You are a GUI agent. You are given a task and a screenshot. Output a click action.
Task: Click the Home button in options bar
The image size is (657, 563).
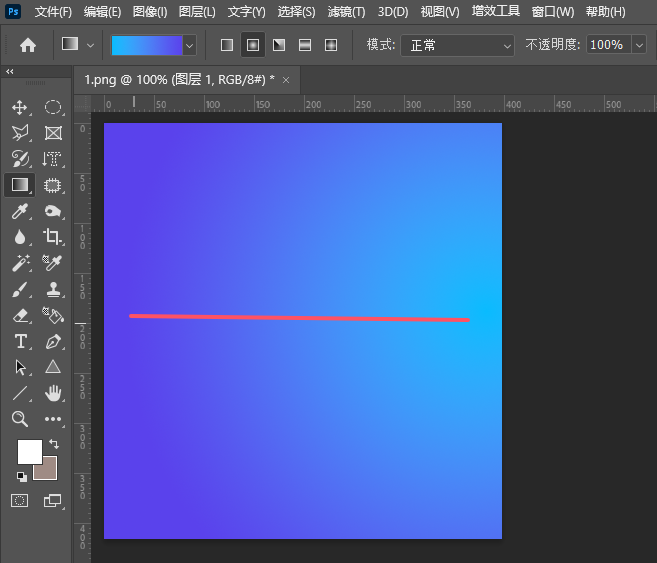28,45
